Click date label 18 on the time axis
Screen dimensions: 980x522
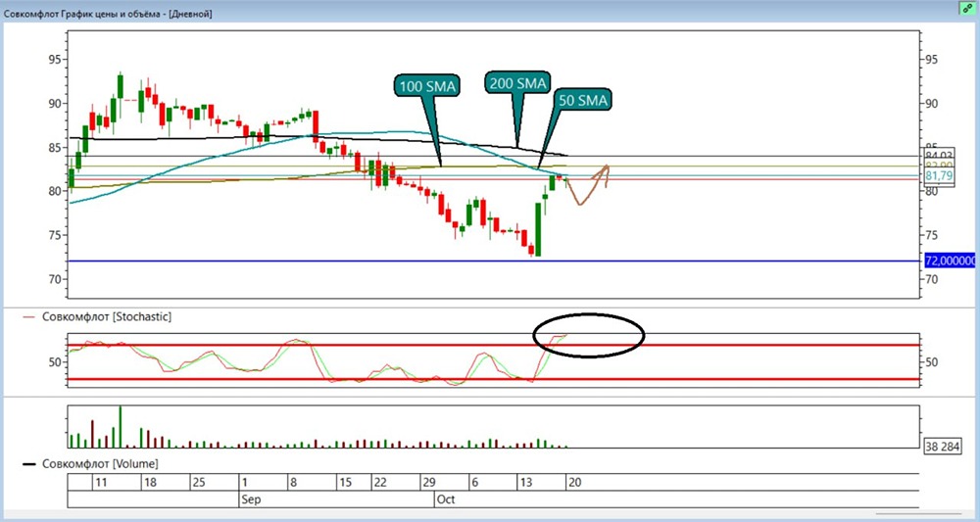tap(149, 483)
